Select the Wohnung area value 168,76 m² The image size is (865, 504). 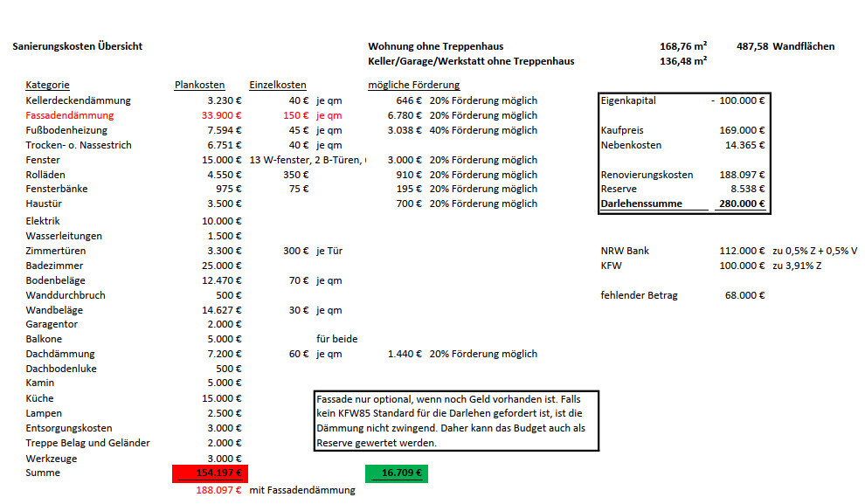tap(683, 46)
